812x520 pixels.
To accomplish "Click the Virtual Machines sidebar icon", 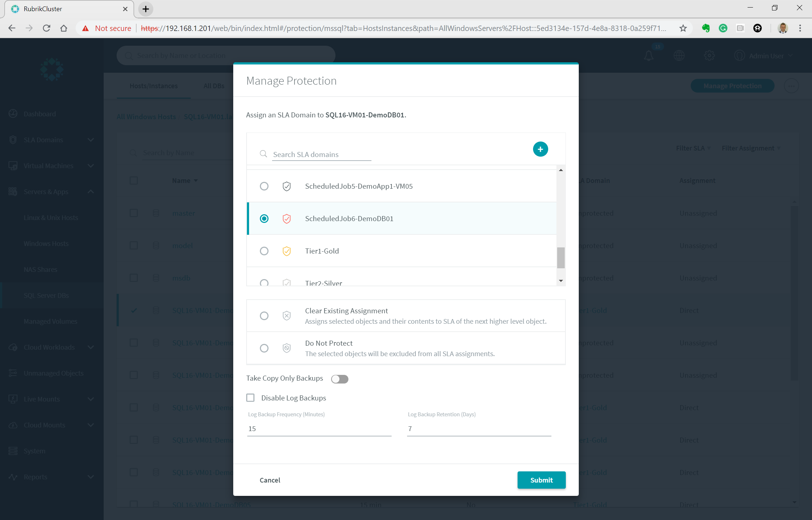I will (13, 166).
